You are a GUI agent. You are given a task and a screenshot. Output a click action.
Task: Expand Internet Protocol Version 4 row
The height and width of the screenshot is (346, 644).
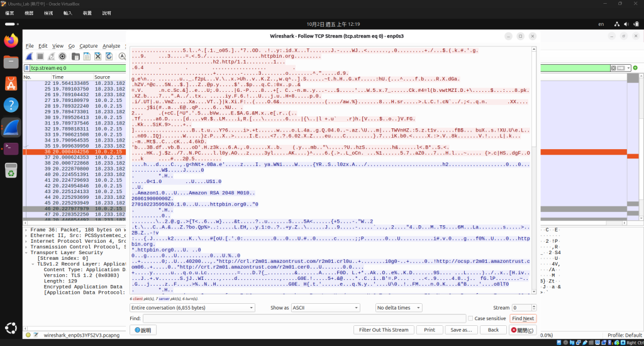[26, 241]
